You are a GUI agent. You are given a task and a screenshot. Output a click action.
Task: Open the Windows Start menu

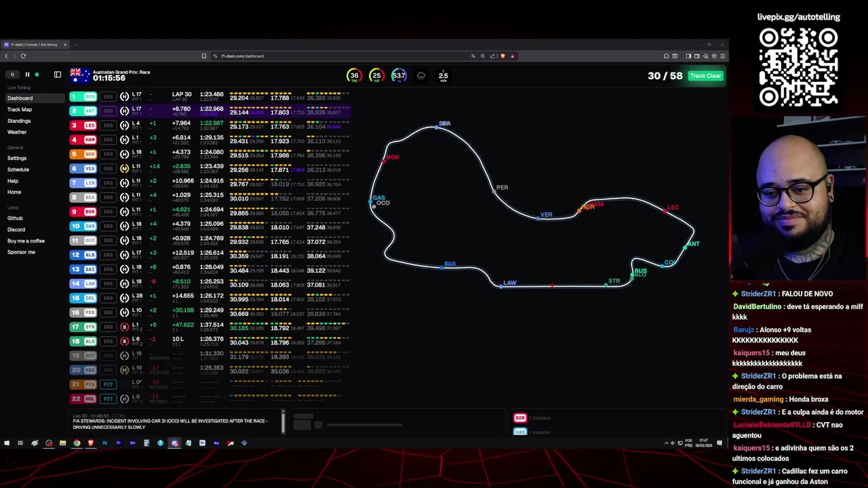click(x=7, y=443)
